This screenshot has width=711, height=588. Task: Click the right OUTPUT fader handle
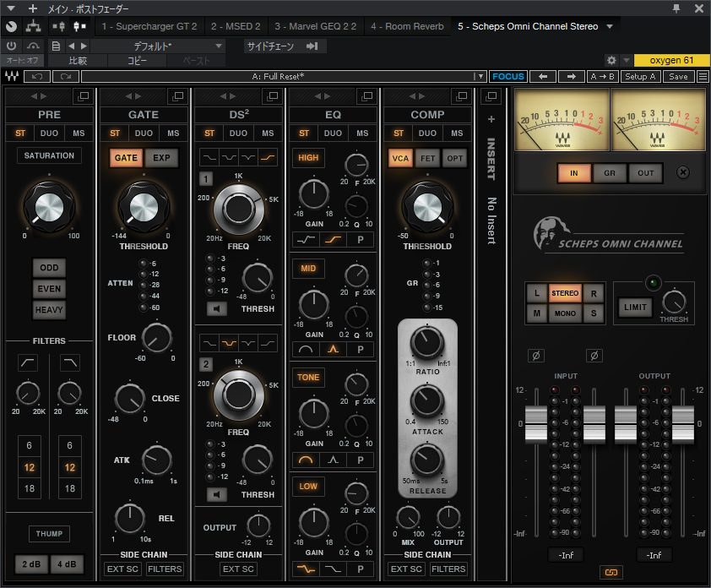(x=683, y=425)
